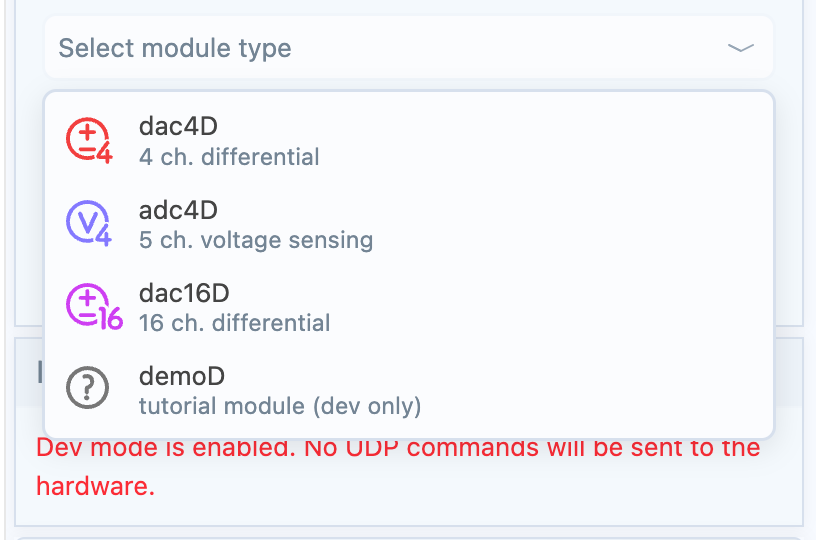This screenshot has height=540, width=816.
Task: Click the word 'hardware.' in the warning
Action: (x=96, y=486)
